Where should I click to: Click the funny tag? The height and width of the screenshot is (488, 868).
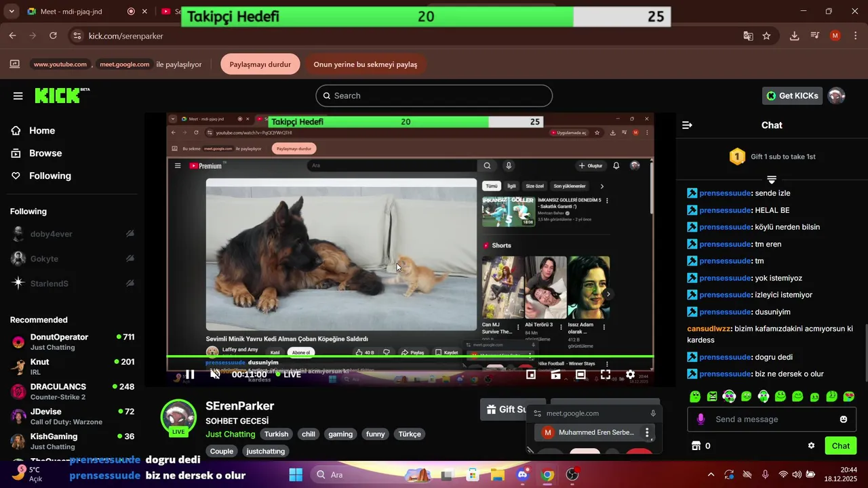click(376, 434)
